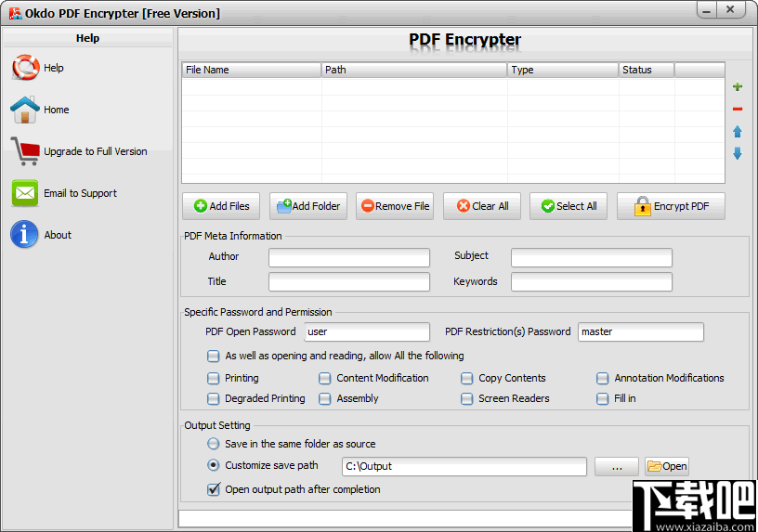The height and width of the screenshot is (532, 758).
Task: Enable Content Modification permission
Action: pyautogui.click(x=325, y=378)
